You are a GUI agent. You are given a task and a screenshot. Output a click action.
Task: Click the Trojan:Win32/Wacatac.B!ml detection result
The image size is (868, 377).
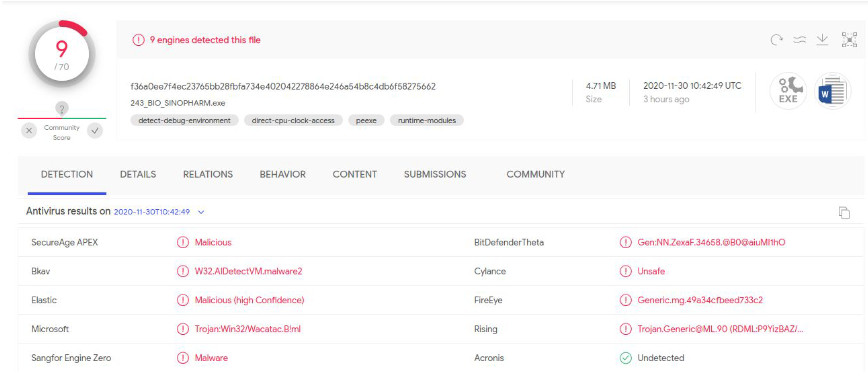coord(247,329)
